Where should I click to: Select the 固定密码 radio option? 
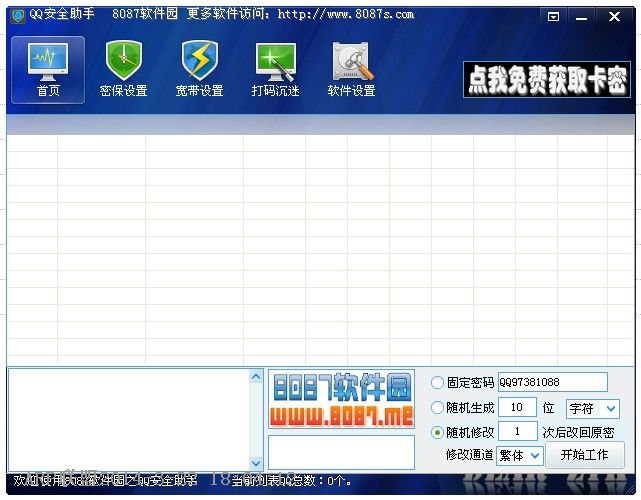click(x=437, y=383)
